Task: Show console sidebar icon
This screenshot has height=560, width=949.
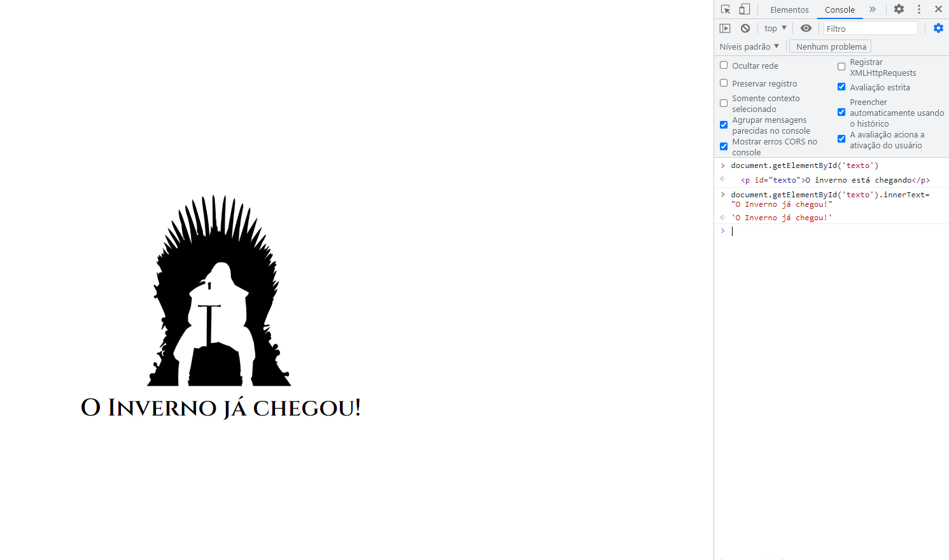Action: click(x=725, y=29)
